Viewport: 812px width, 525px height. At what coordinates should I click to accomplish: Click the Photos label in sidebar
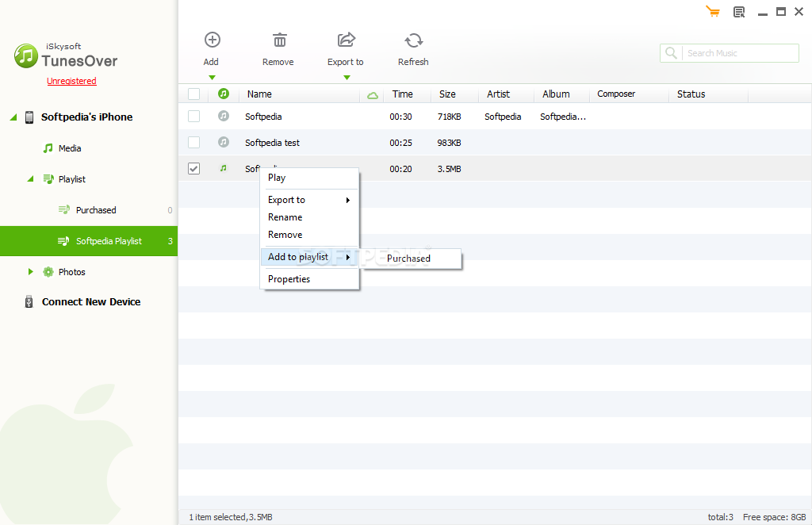coord(72,272)
